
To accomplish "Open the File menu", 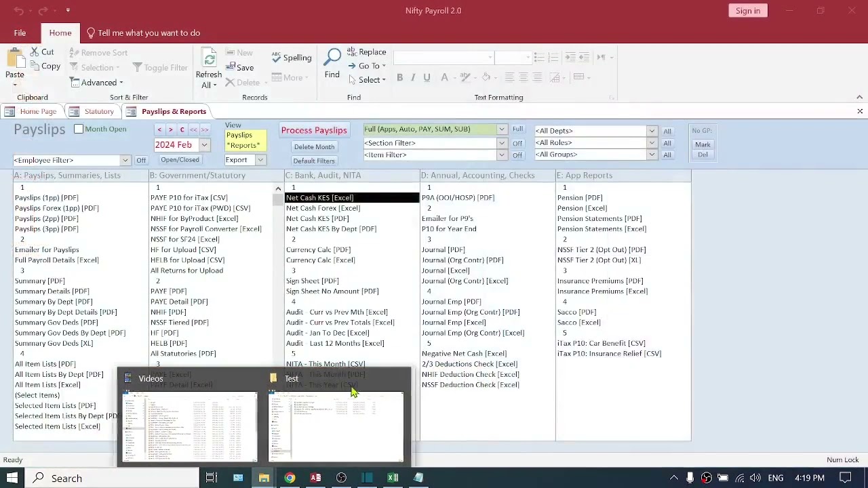I will [x=20, y=33].
